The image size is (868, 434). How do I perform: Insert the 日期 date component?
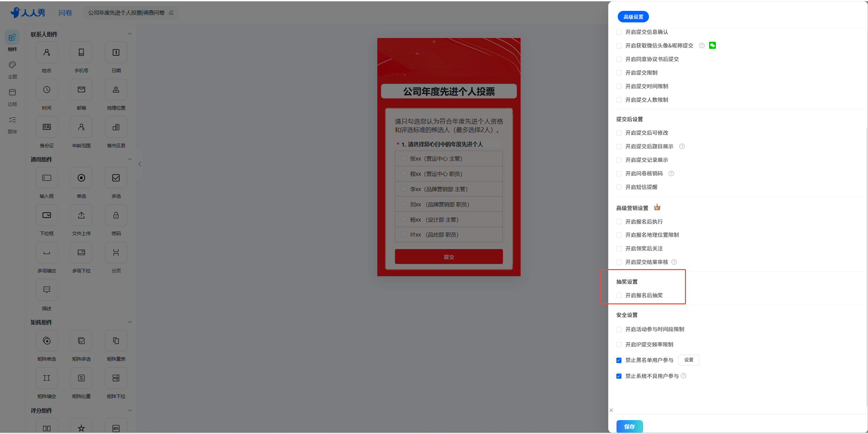click(x=116, y=53)
